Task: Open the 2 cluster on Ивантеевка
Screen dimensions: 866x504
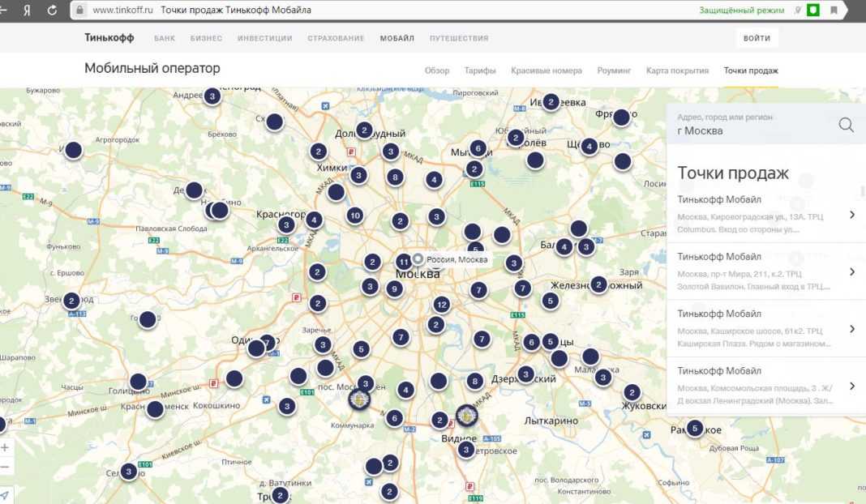Action: coord(551,101)
